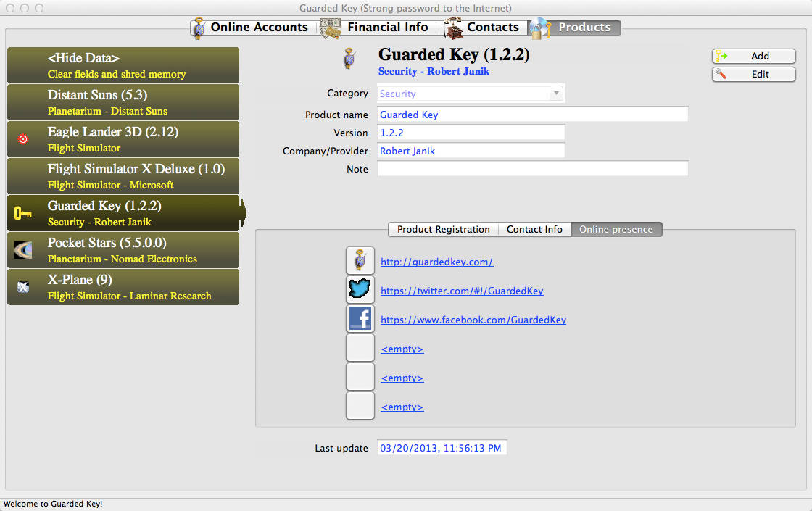Viewport: 812px width, 511px height.
Task: Click the gold key icon in Guarded Key row
Action: (22, 213)
